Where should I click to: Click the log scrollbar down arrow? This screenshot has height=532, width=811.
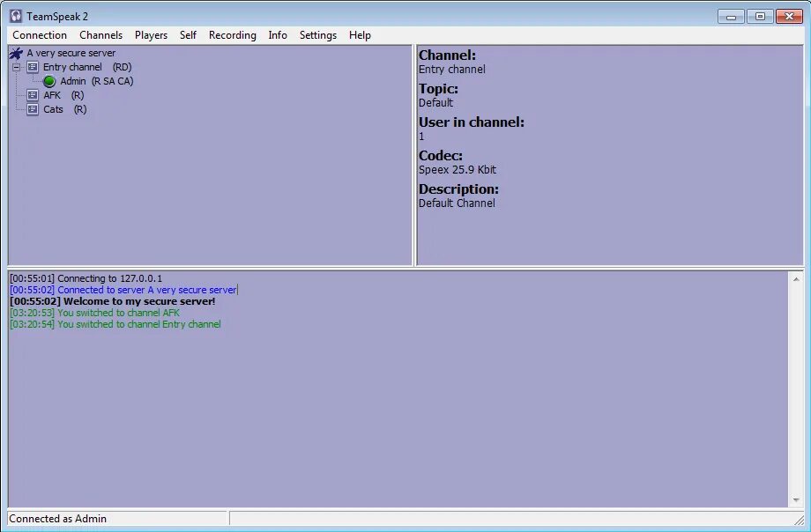(796, 500)
